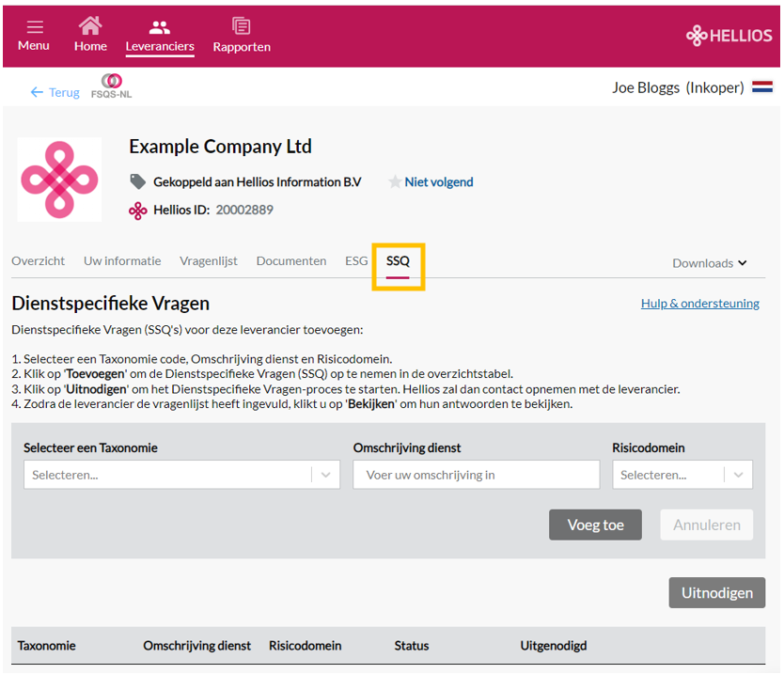
Task: Go to Home via house icon
Action: (90, 25)
